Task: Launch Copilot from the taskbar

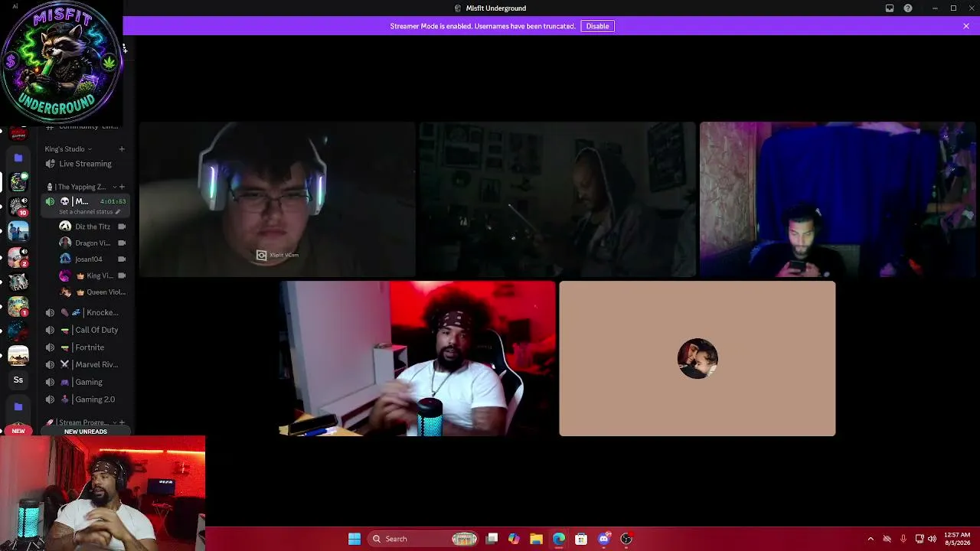Action: 514,539
